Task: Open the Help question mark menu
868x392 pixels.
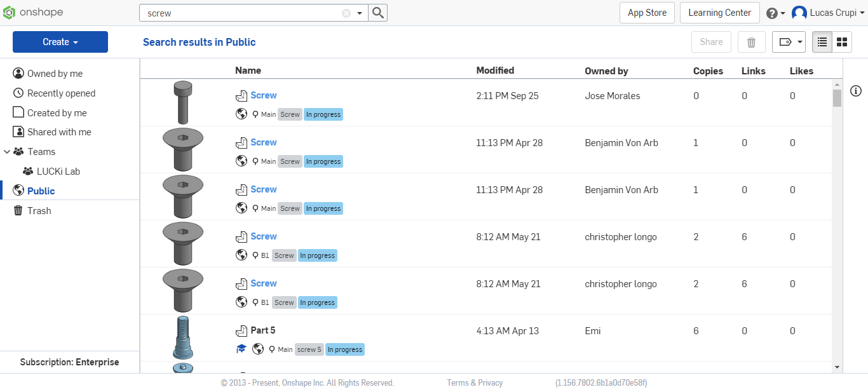Action: [x=775, y=13]
